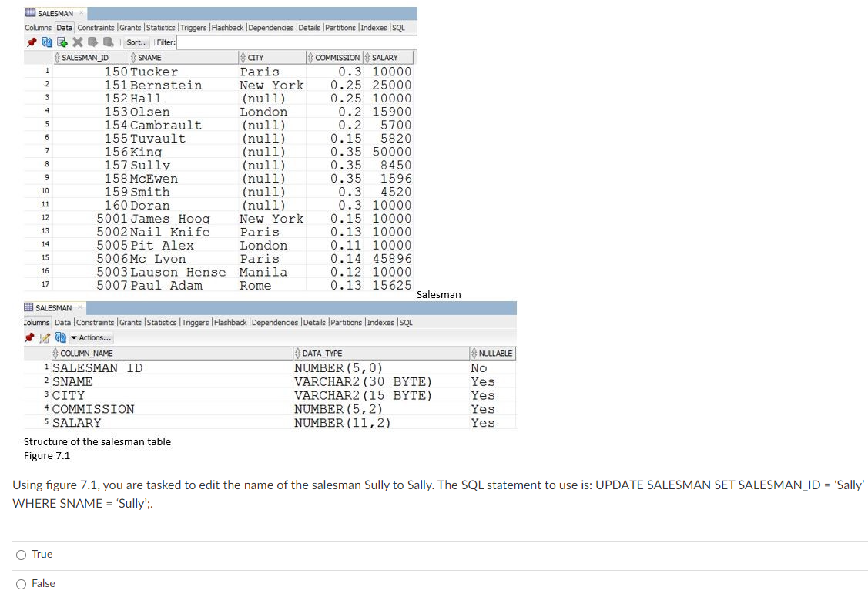Pin the SALESMAN data view

[28, 42]
